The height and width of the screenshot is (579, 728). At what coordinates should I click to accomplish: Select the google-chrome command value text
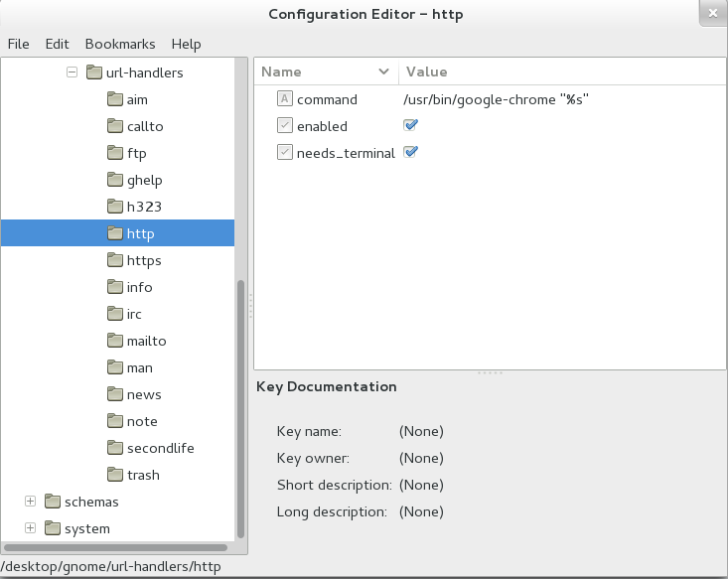coord(496,99)
